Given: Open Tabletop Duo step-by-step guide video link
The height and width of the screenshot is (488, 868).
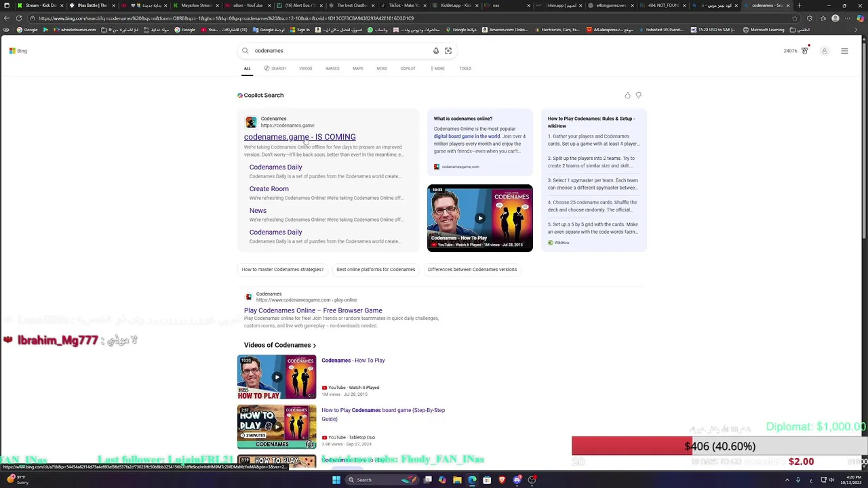Looking at the screenshot, I should point(383,414).
